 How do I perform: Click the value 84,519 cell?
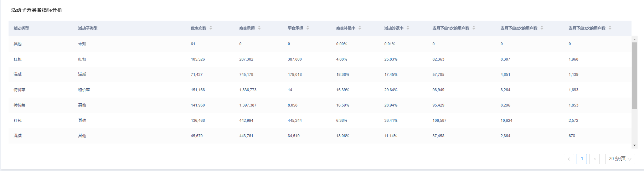pos(294,136)
